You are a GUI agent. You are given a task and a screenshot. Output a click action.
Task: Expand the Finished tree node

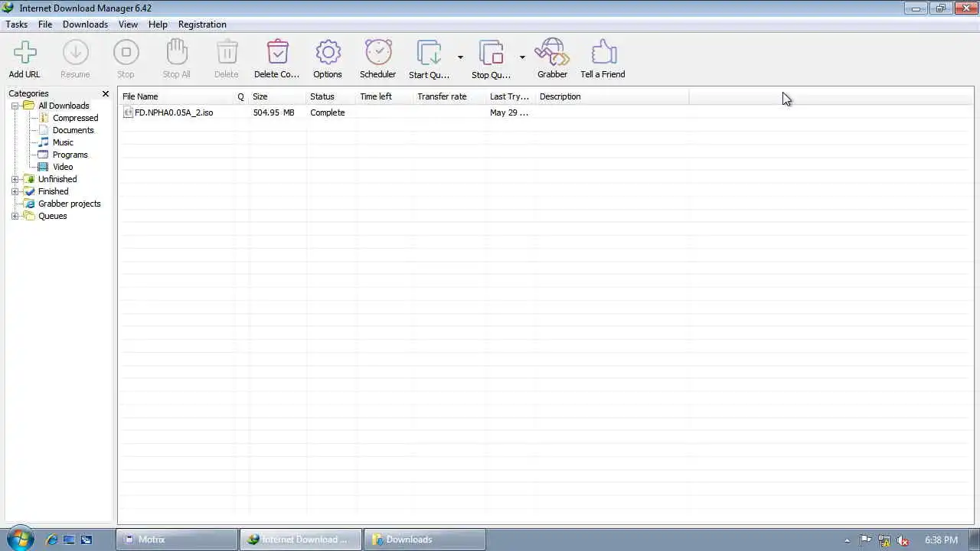[15, 191]
